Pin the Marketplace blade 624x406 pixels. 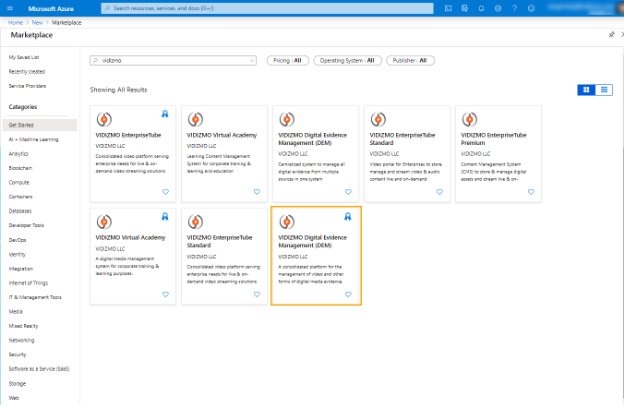(611, 34)
